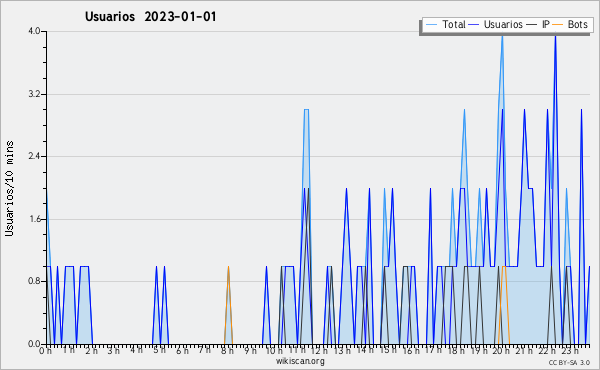Click the 14 h x-axis label
Screen dimensions: 600x370
[365, 350]
